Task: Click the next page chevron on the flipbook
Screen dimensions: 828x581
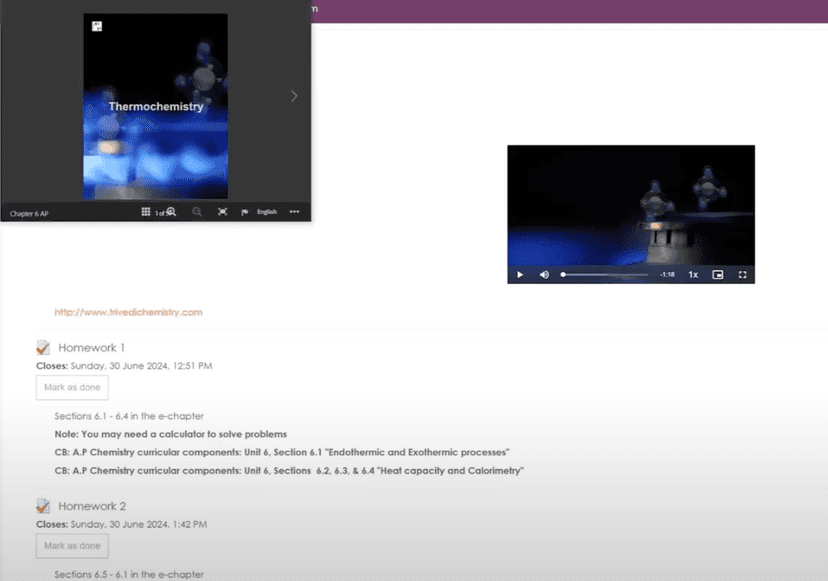Action: [x=293, y=96]
